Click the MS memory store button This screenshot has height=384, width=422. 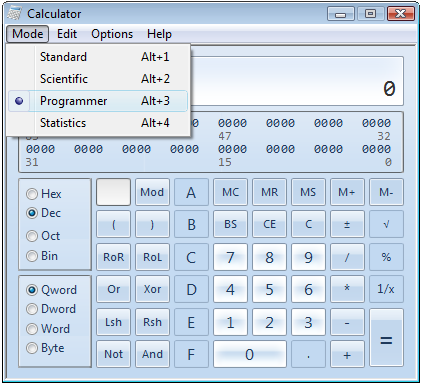[308, 192]
